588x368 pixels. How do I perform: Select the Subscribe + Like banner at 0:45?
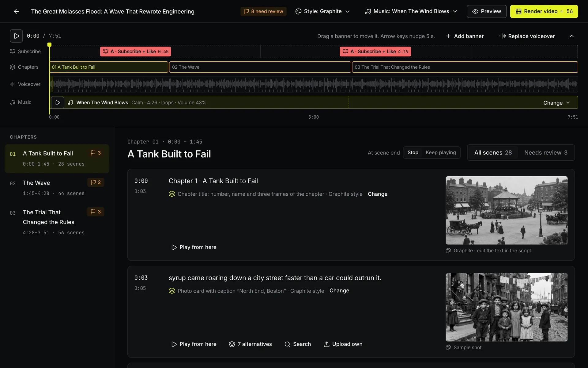(135, 52)
